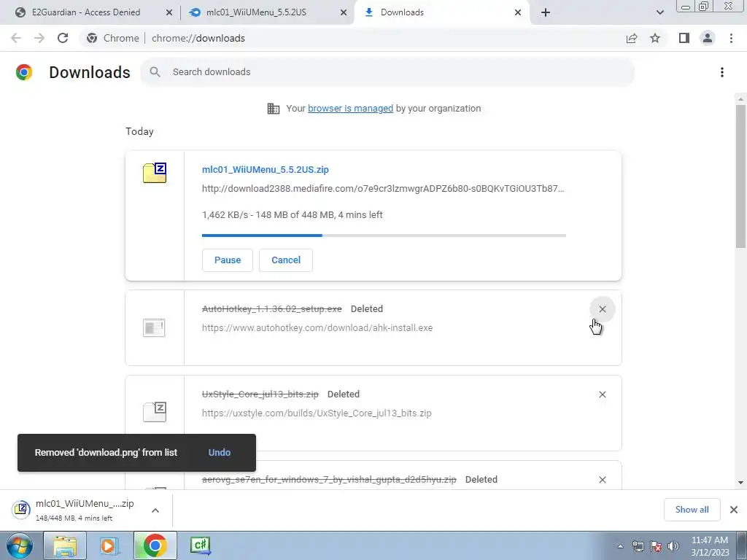Open mlc01_WiiUMenu_5.5.2US.zip file link
This screenshot has height=560, width=747.
[266, 169]
